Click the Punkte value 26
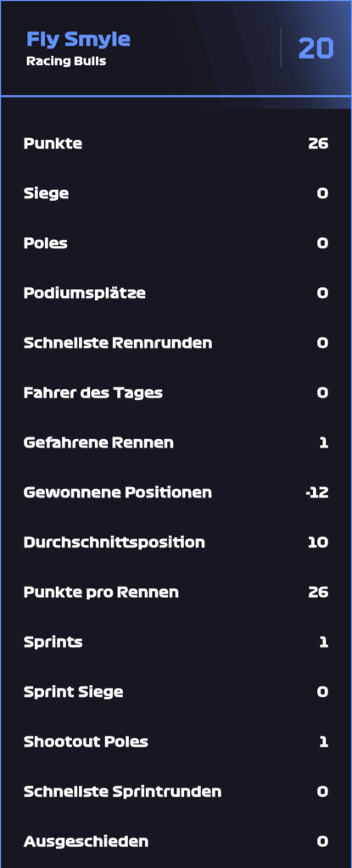Viewport: 352px width, 868px height. pyautogui.click(x=318, y=143)
